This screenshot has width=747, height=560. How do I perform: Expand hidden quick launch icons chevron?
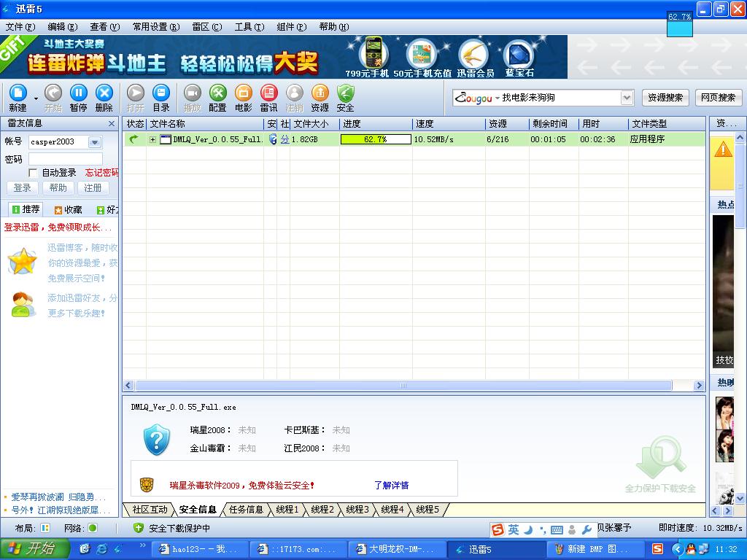point(142,545)
